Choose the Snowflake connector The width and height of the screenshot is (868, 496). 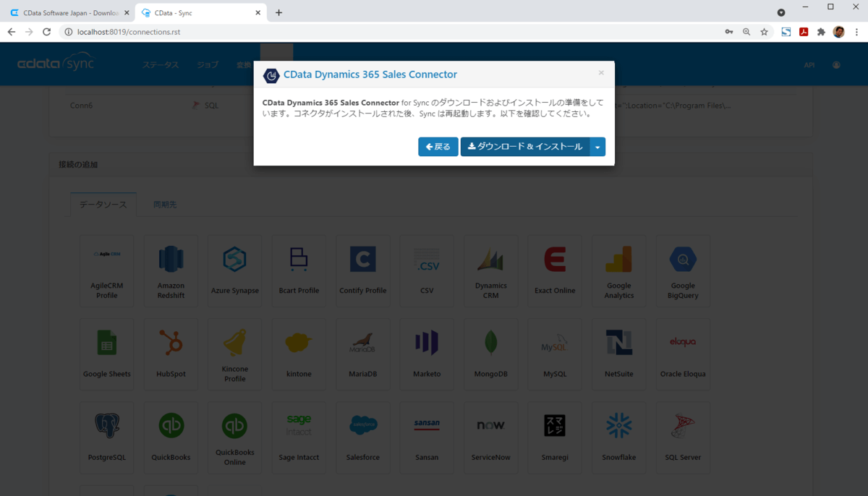click(x=618, y=437)
